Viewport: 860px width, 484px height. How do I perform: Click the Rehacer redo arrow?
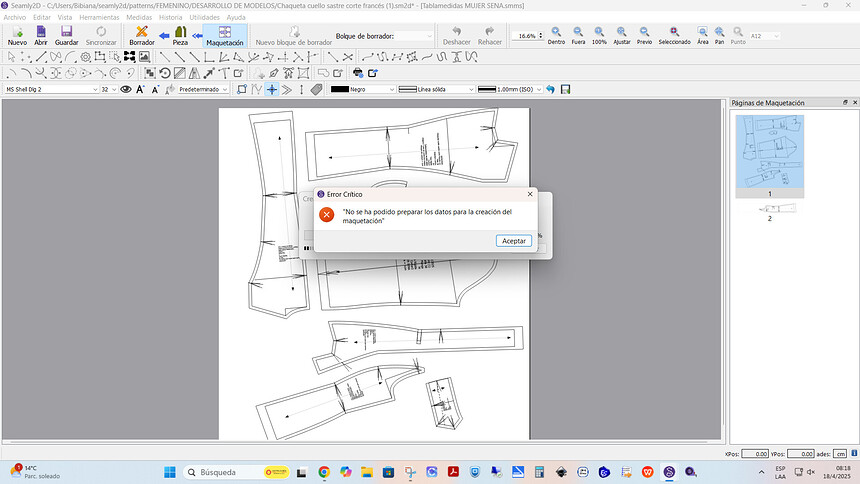pos(489,36)
